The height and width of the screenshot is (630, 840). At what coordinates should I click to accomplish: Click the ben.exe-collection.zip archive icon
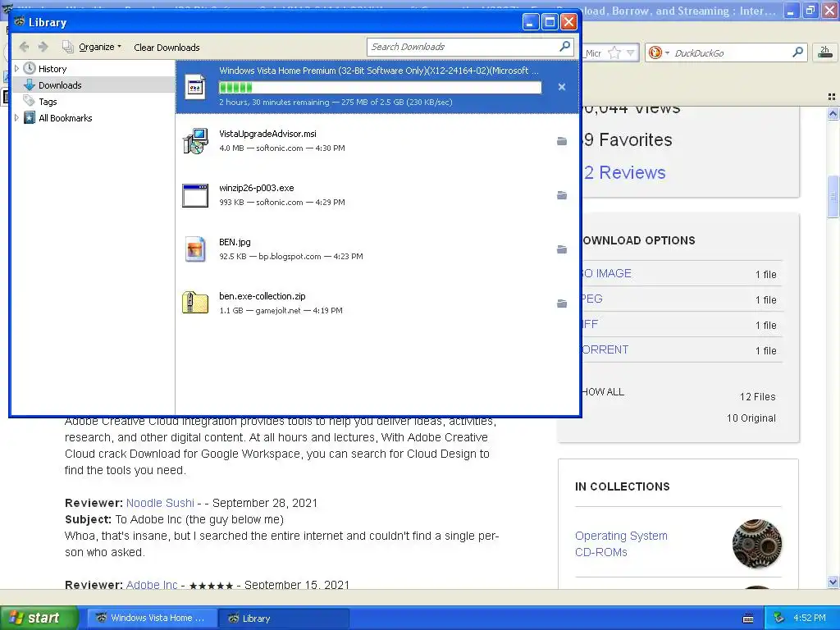195,304
